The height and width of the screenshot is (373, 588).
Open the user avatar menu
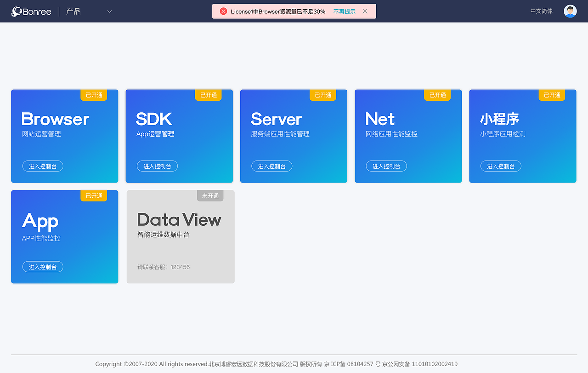(570, 11)
